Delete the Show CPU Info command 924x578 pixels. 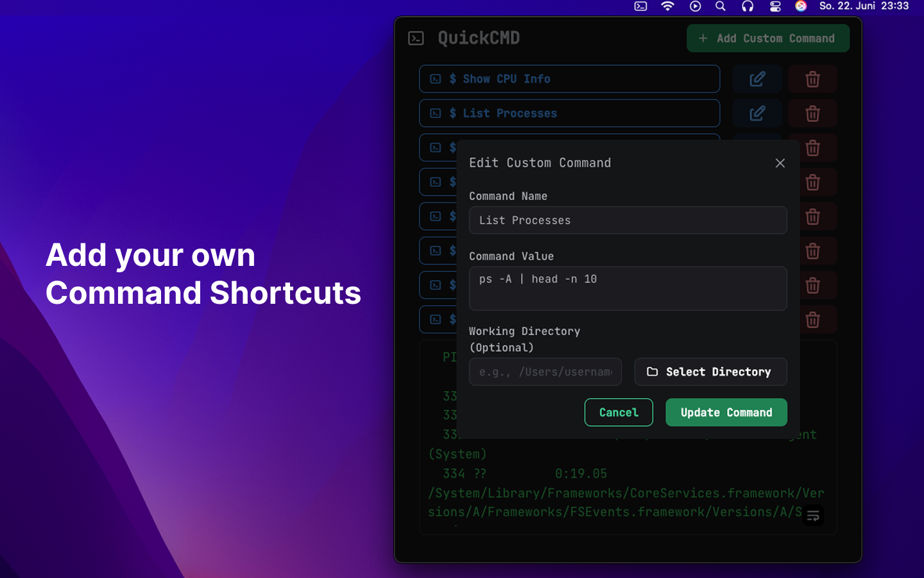click(x=813, y=79)
